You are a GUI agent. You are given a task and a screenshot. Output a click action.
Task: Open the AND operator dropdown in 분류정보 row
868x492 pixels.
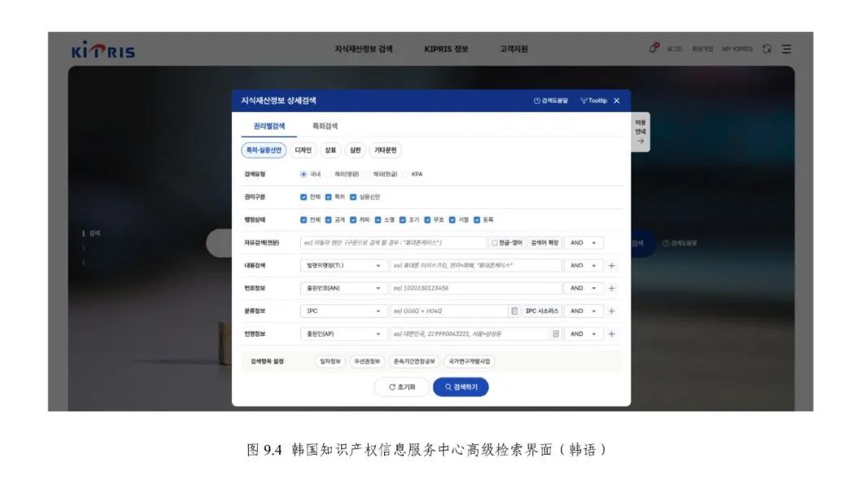[x=584, y=311]
